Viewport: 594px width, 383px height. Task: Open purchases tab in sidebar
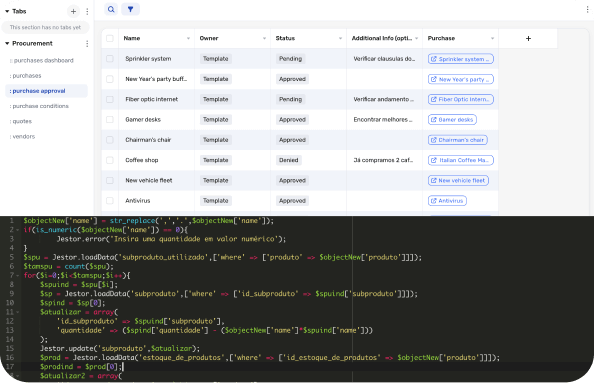(25, 76)
